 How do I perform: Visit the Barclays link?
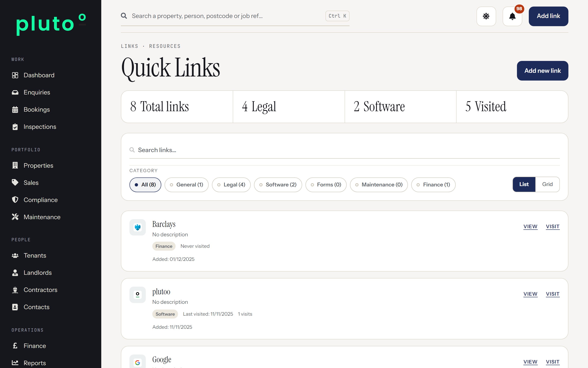[x=553, y=227]
